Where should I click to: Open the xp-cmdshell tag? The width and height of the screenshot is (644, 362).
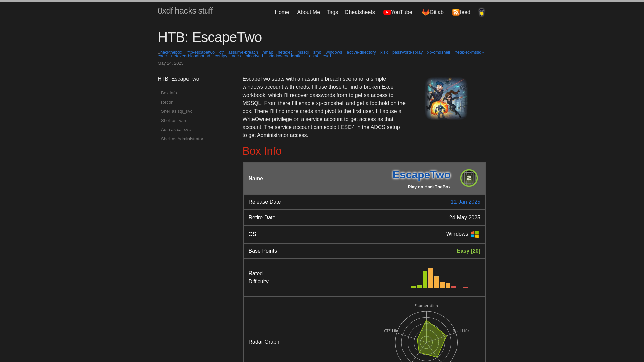pyautogui.click(x=438, y=52)
